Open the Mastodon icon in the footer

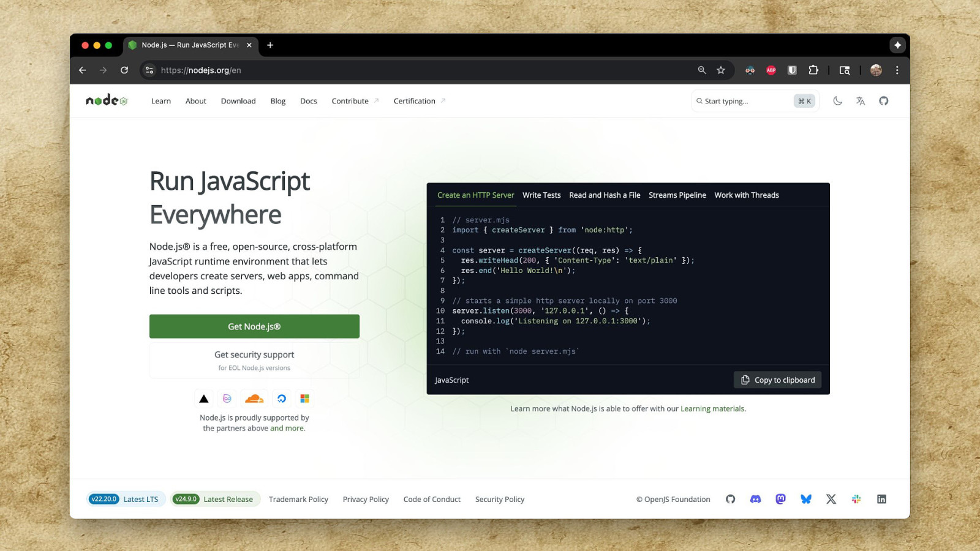coord(780,499)
